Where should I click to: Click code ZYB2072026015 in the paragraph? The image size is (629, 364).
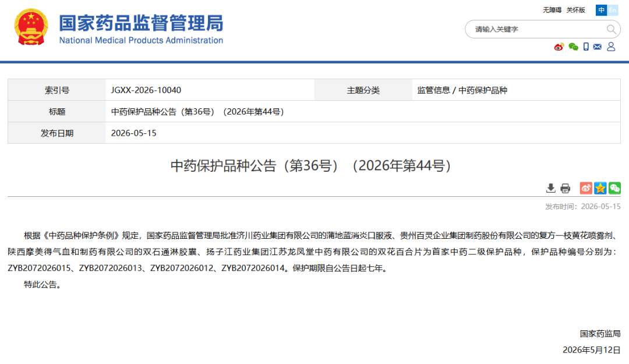click(39, 268)
